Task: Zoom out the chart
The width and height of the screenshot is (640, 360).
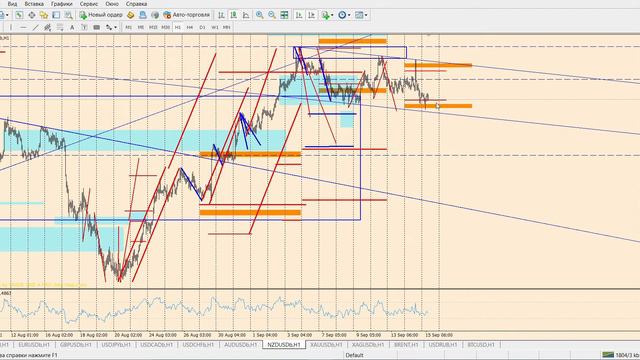Action: [272, 15]
